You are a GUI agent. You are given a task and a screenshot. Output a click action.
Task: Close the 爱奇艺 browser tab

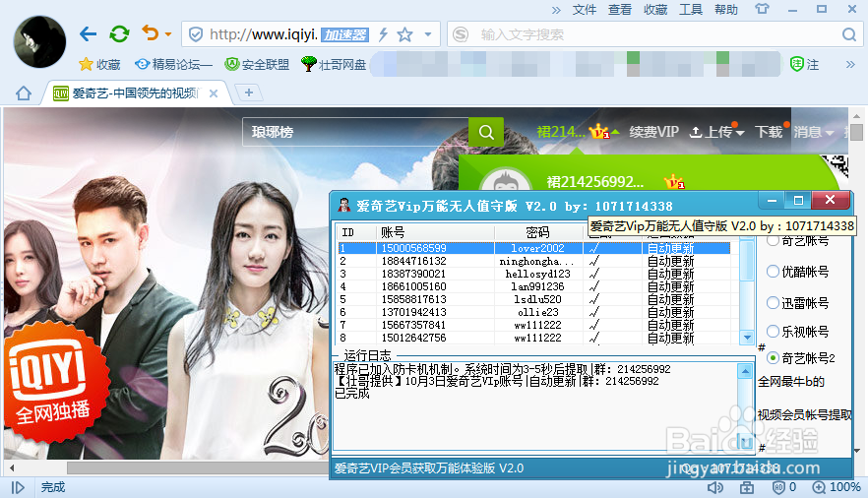(x=214, y=93)
